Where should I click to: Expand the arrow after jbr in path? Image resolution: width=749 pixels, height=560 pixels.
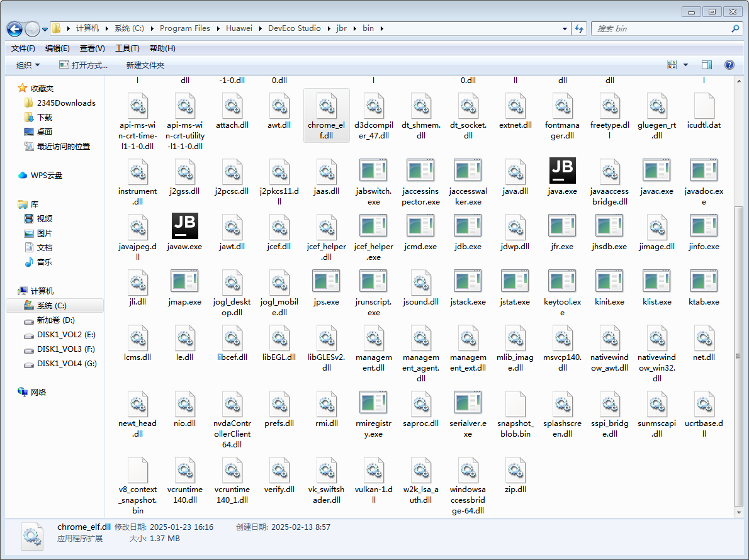[x=354, y=29]
